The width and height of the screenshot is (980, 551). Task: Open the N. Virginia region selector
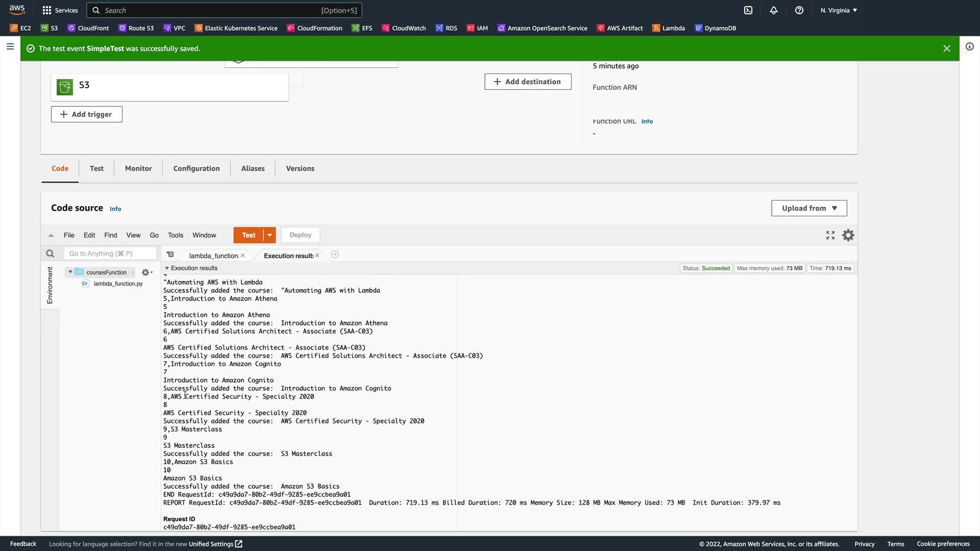tap(839, 10)
